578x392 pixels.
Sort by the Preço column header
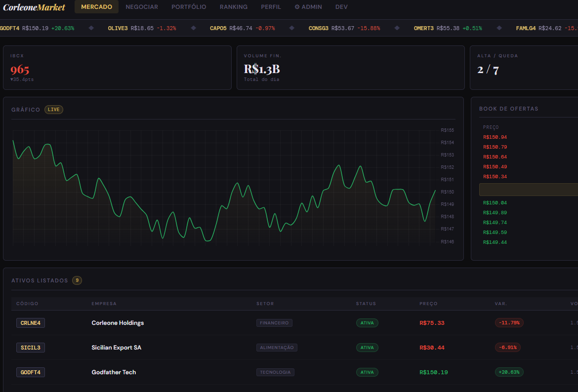point(428,304)
